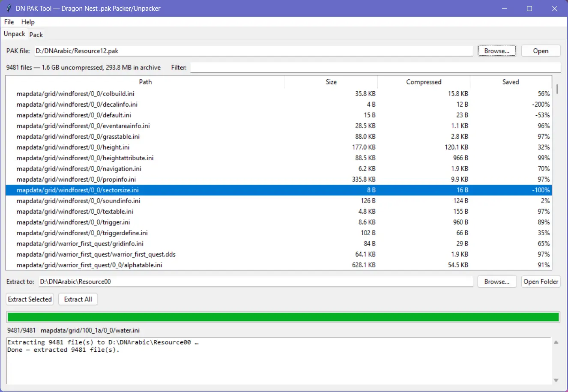Click the highlighted sectorsize.ini row
The width and height of the screenshot is (568, 392).
278,190
